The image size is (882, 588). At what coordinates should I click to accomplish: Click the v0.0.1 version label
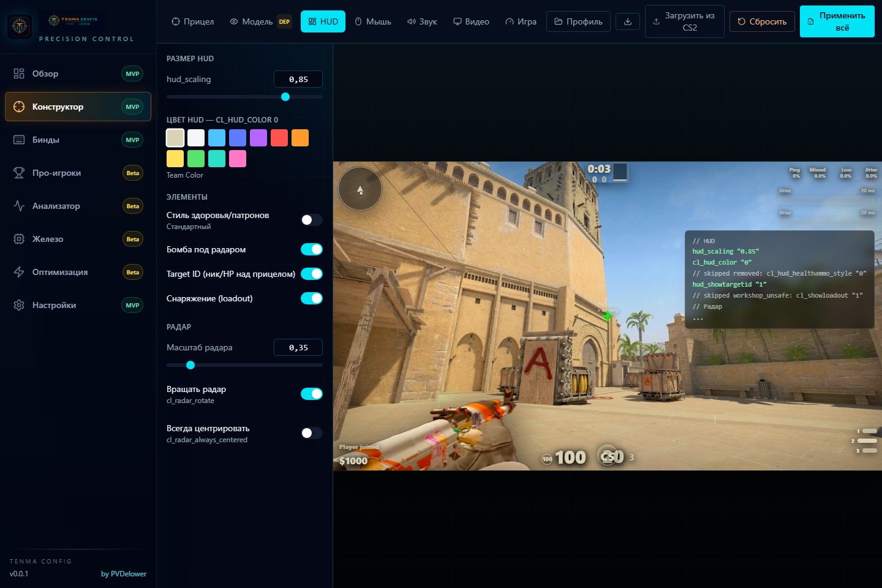pyautogui.click(x=19, y=574)
